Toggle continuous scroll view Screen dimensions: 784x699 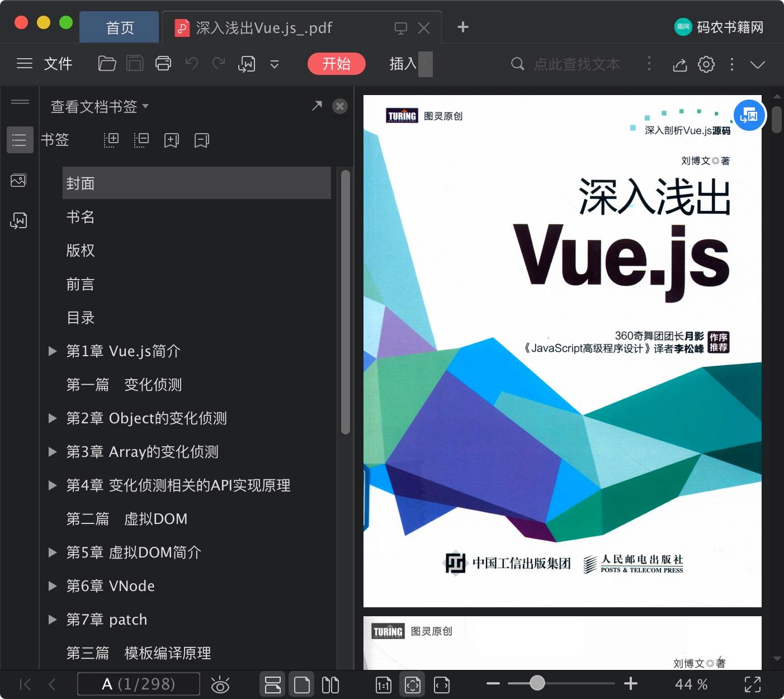(x=273, y=684)
